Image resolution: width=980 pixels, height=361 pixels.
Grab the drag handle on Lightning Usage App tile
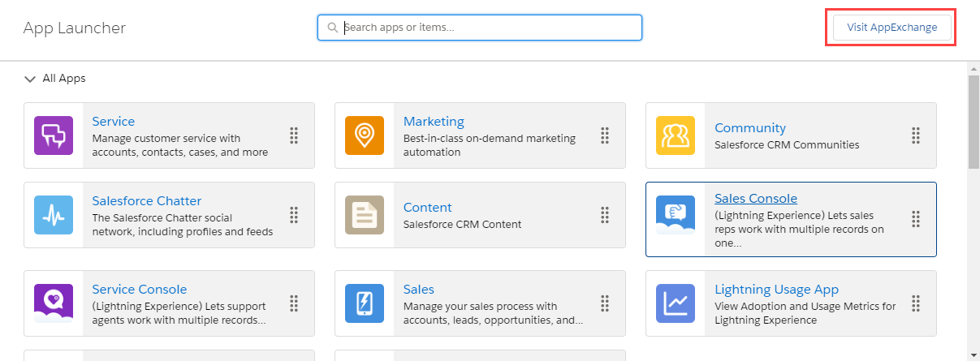(916, 303)
